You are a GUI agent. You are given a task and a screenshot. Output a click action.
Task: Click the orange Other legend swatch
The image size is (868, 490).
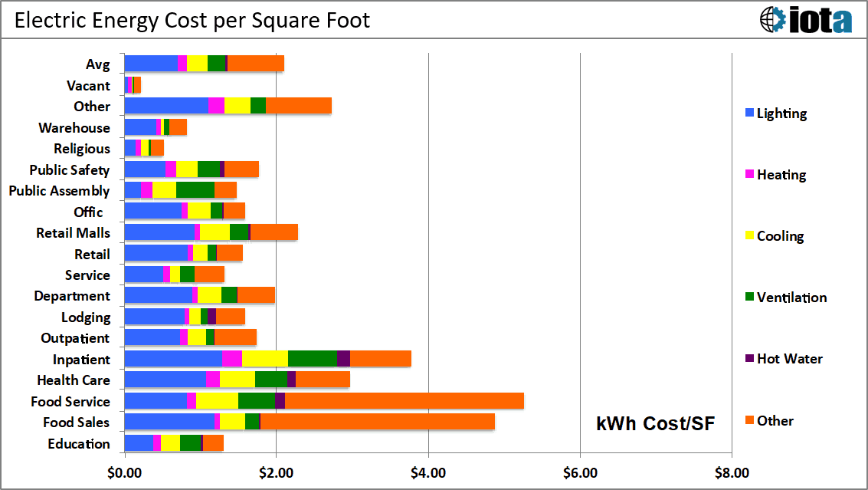point(749,420)
